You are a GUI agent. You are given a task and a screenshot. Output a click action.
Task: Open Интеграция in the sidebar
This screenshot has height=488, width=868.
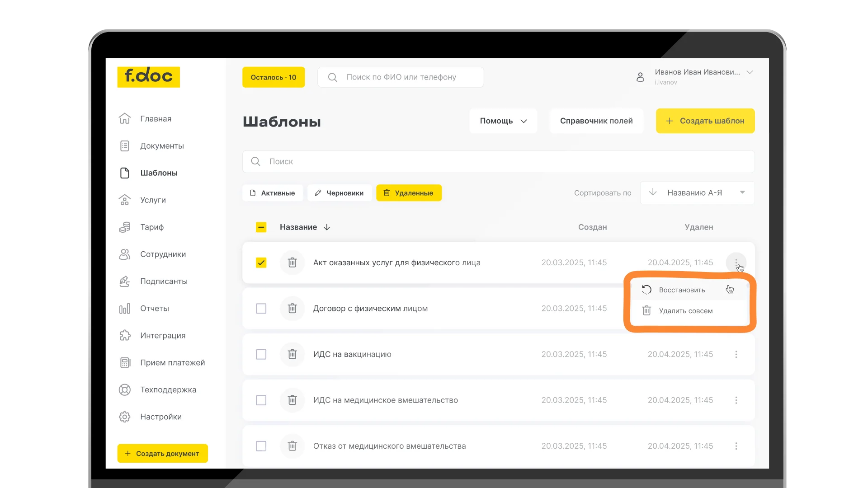click(162, 336)
